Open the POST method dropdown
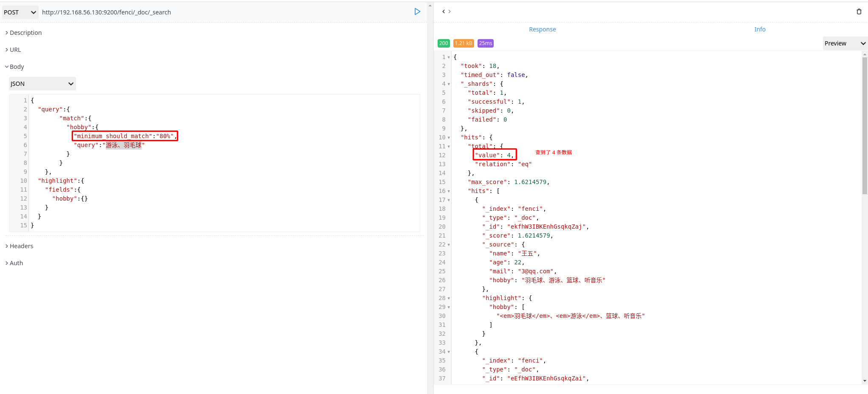Viewport: 868px width, 394px height. point(20,12)
